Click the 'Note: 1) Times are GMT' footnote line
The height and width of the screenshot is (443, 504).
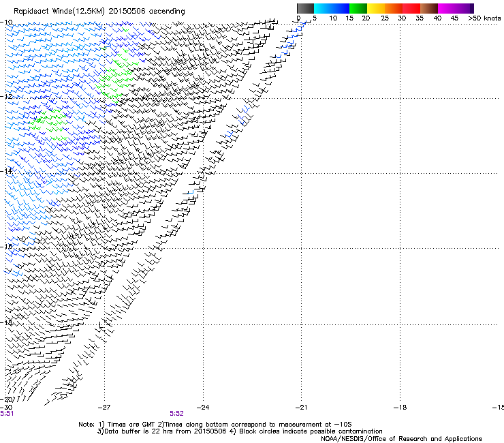click(215, 425)
